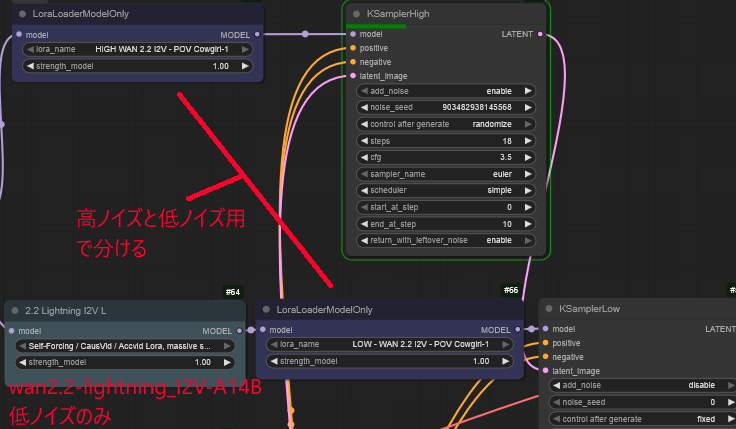
Task: Increase steps value with right arrow
Action: [528, 141]
